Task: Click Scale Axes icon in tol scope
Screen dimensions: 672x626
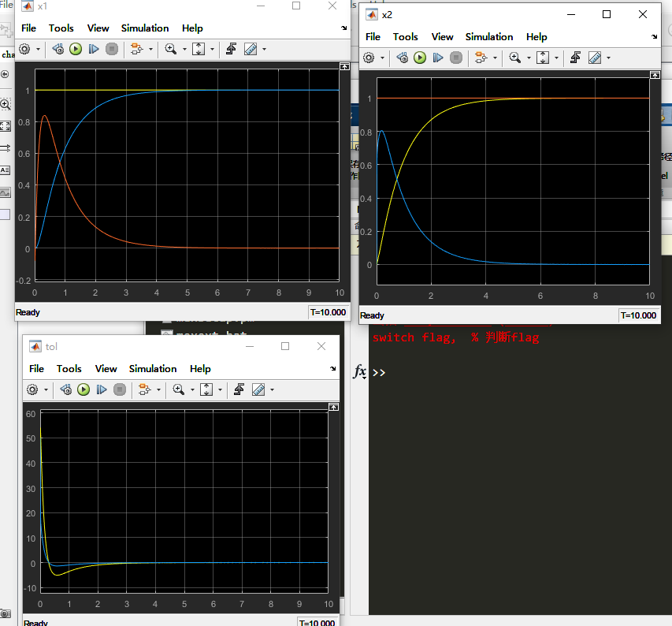Action: click(206, 389)
